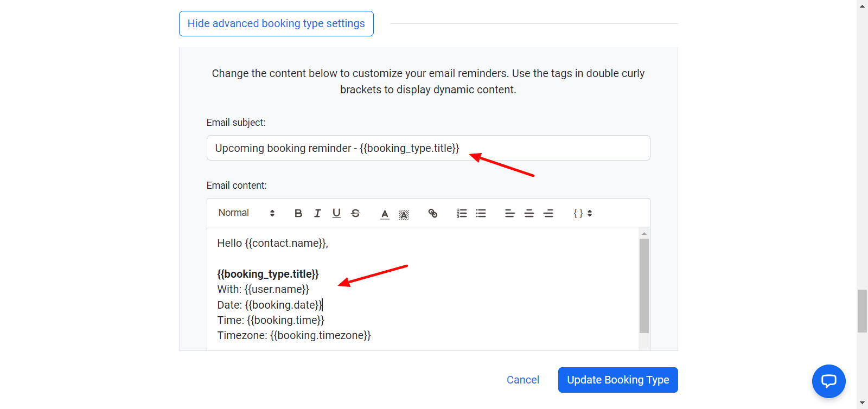Click the "Email subject:" label
Image resolution: width=868 pixels, height=409 pixels.
click(236, 123)
